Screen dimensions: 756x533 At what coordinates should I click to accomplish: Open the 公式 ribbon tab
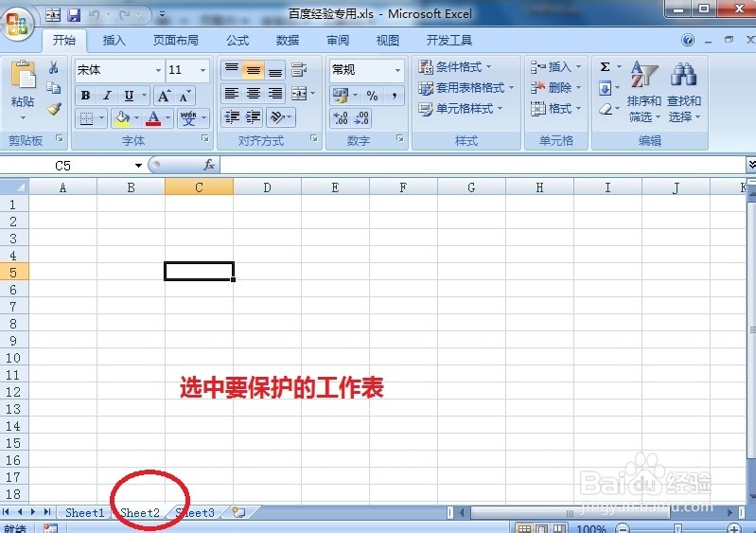click(x=237, y=41)
